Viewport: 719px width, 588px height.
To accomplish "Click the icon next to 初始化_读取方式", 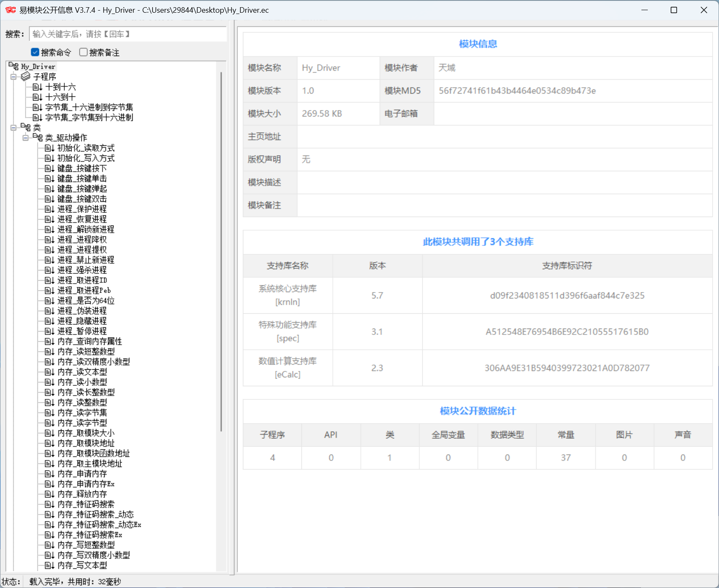I will [x=50, y=148].
